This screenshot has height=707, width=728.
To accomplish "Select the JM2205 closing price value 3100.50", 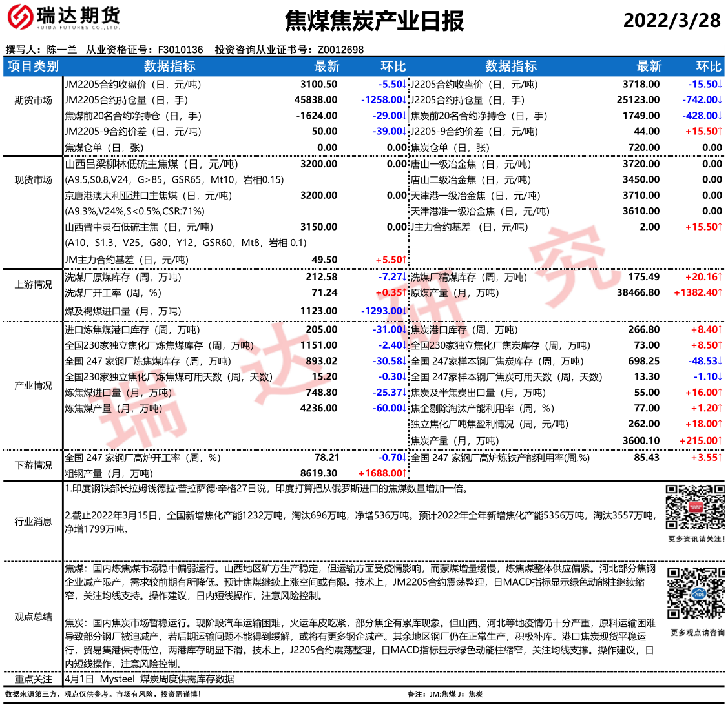I will point(318,85).
